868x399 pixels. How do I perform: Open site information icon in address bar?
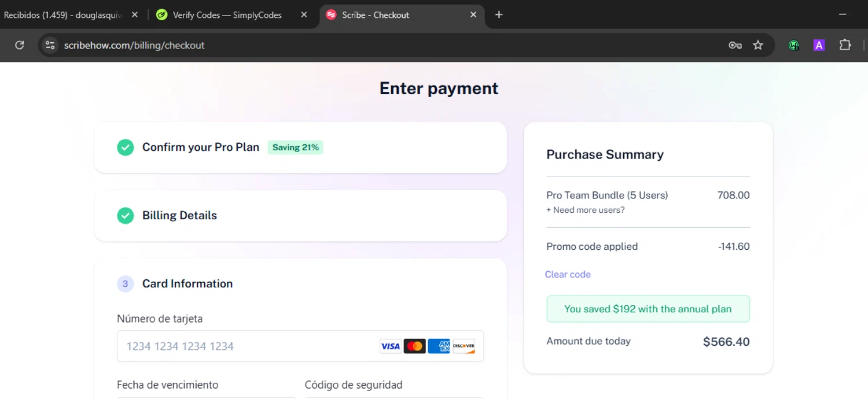[50, 45]
